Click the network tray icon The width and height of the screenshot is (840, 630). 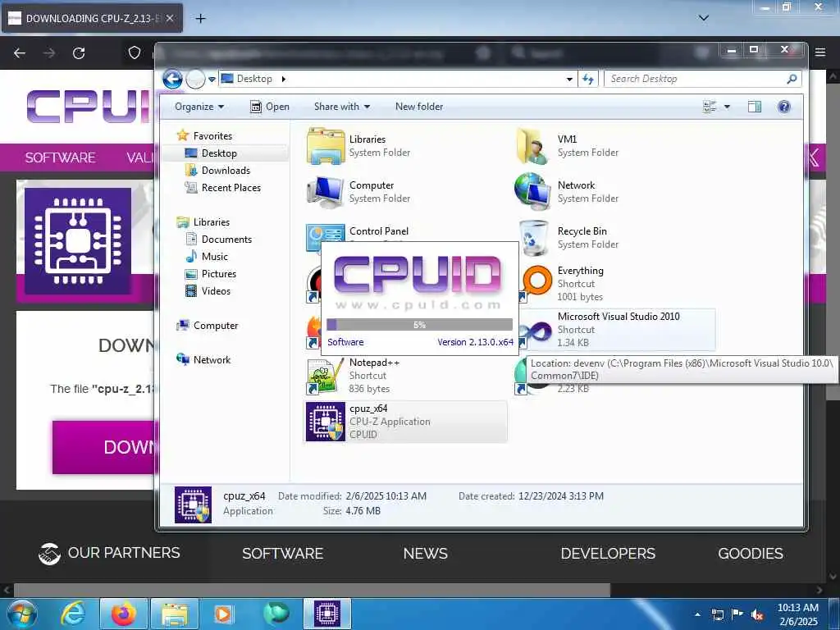click(717, 614)
